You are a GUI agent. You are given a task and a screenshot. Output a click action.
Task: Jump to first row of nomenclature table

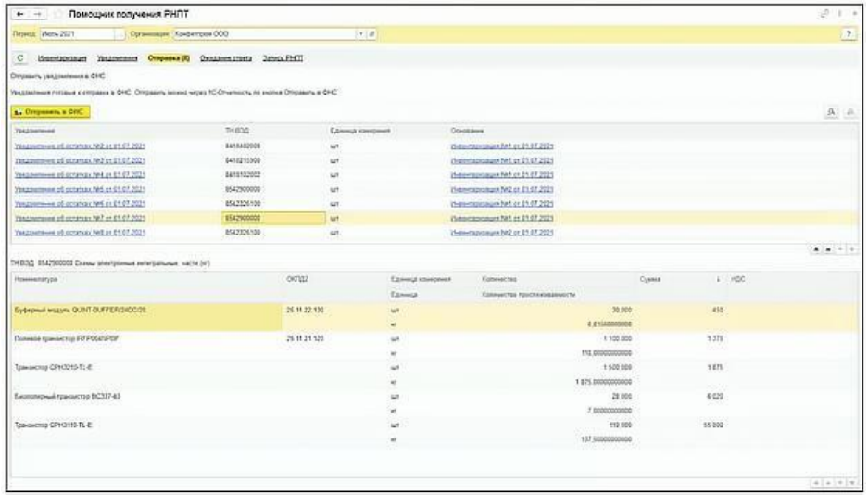(x=816, y=483)
